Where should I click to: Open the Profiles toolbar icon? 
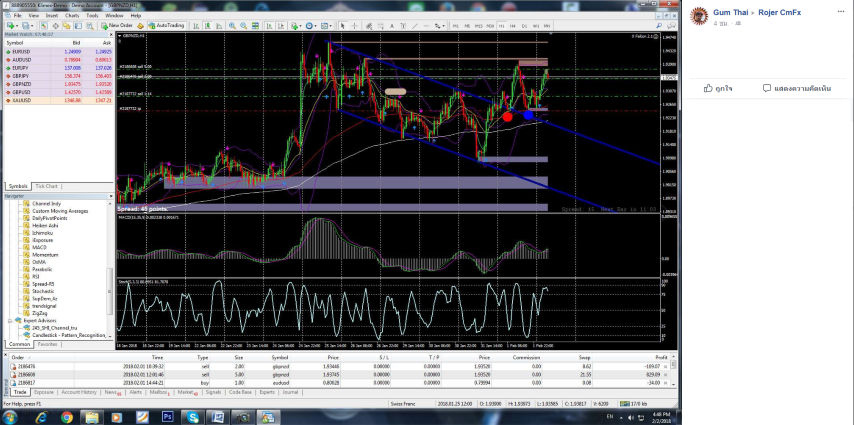click(25, 25)
